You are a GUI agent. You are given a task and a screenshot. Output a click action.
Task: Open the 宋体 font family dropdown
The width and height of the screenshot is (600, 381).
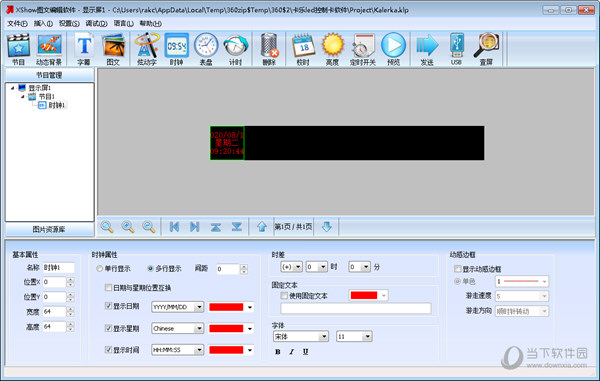pyautogui.click(x=301, y=337)
